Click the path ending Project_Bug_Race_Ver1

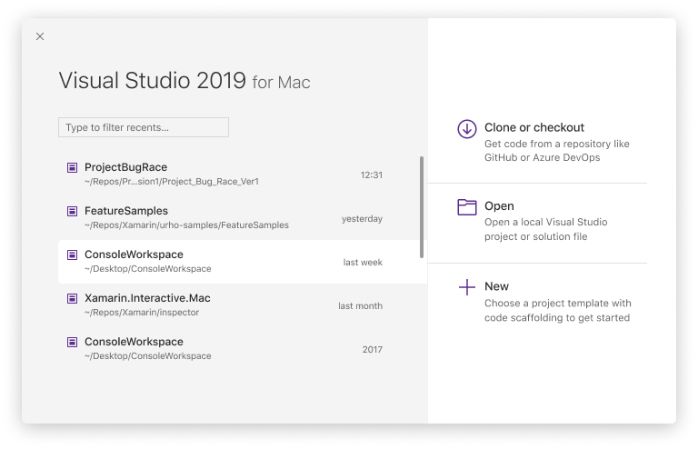[x=171, y=182]
